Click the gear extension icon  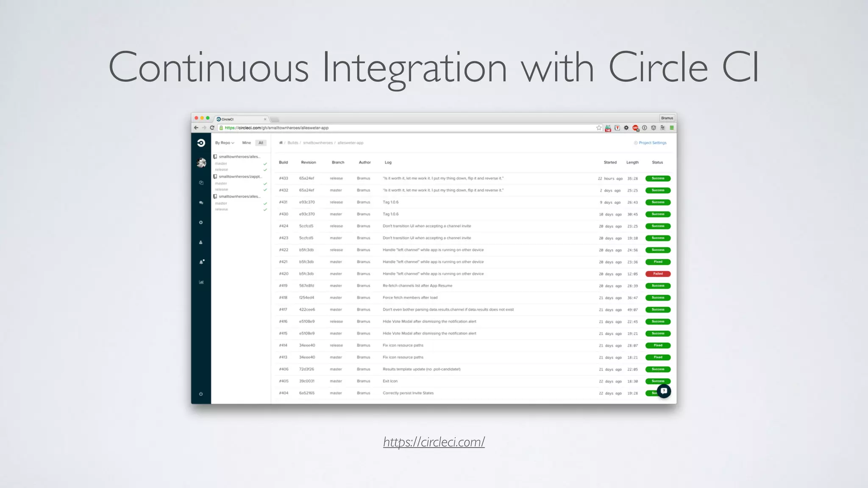[x=626, y=128]
